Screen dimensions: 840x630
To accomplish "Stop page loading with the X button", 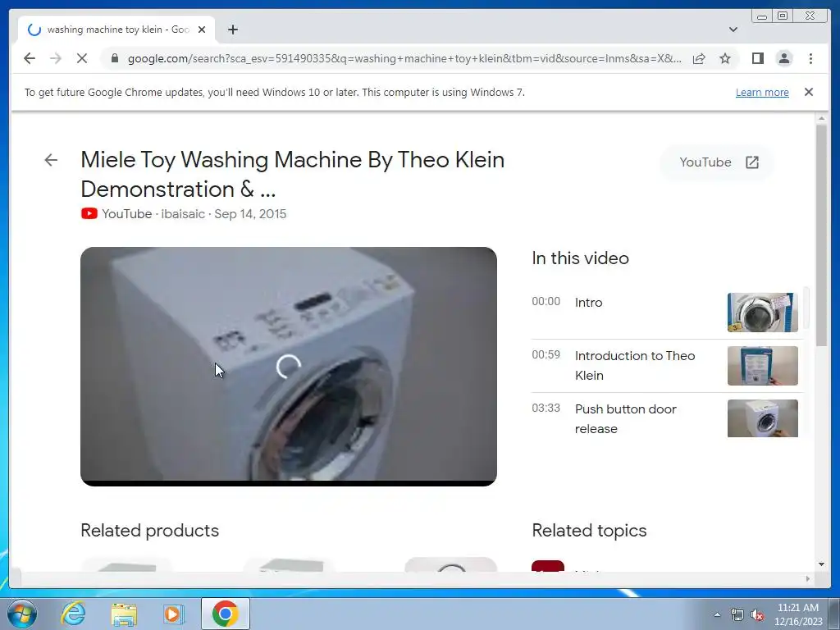I will 82,58.
